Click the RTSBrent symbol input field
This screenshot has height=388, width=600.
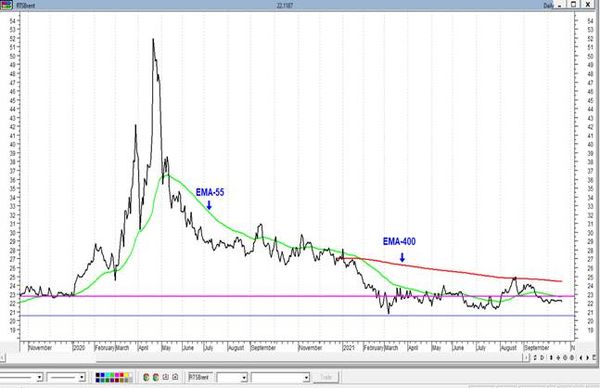[x=200, y=378]
